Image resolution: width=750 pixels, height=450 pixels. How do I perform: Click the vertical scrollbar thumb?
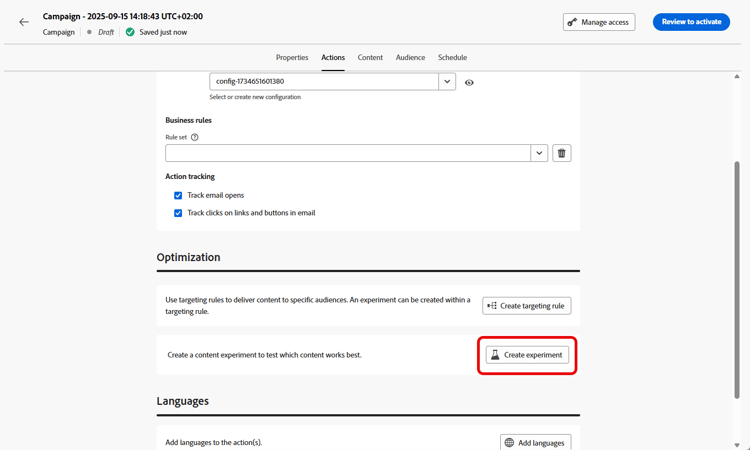[737, 280]
